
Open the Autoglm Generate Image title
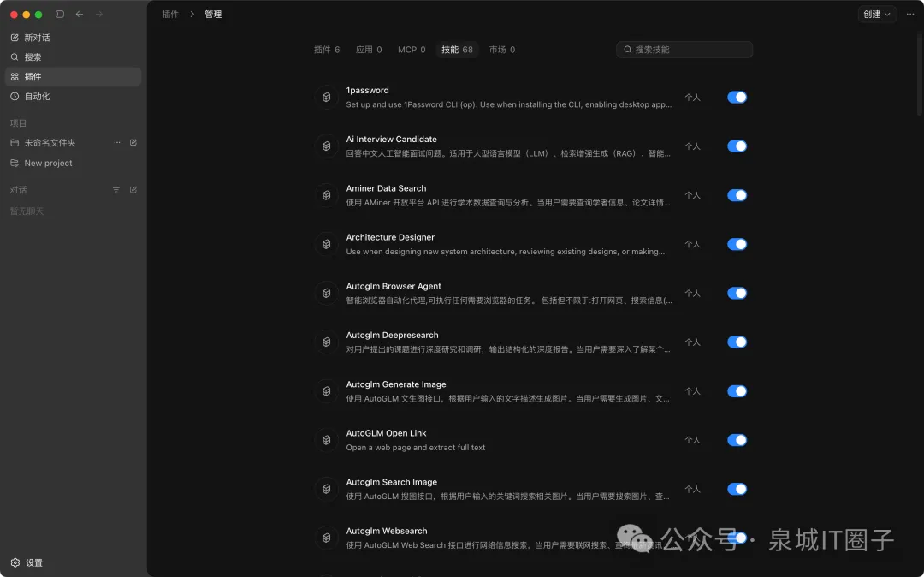[396, 384]
